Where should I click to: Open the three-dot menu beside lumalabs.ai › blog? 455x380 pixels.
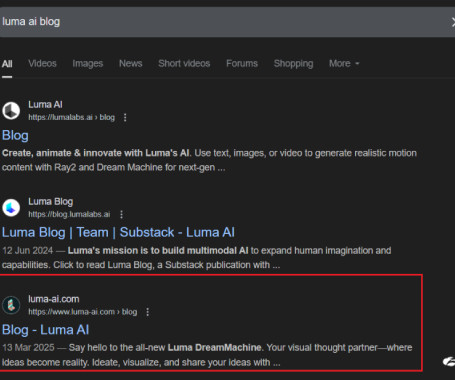125,117
